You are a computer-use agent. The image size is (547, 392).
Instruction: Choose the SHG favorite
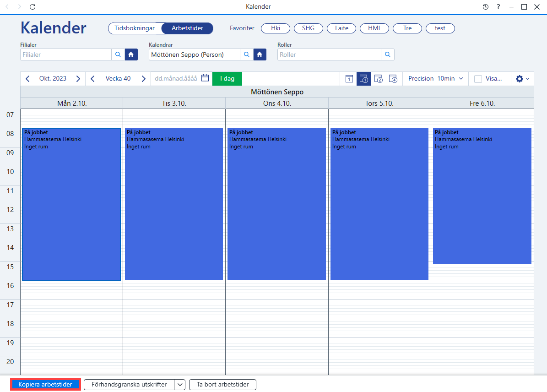coord(309,28)
